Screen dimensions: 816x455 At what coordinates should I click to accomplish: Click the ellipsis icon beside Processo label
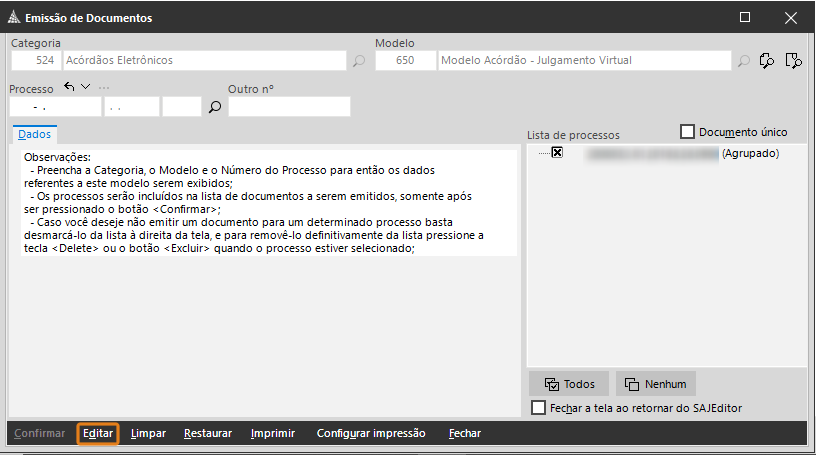coord(104,87)
